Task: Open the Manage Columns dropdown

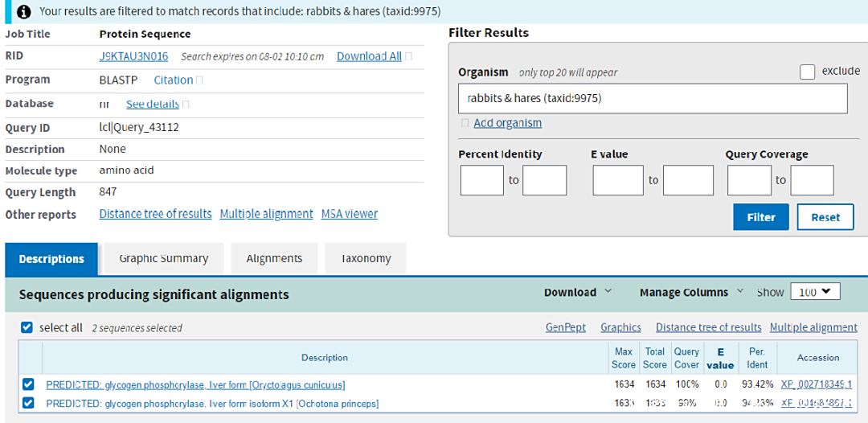Action: click(x=691, y=293)
